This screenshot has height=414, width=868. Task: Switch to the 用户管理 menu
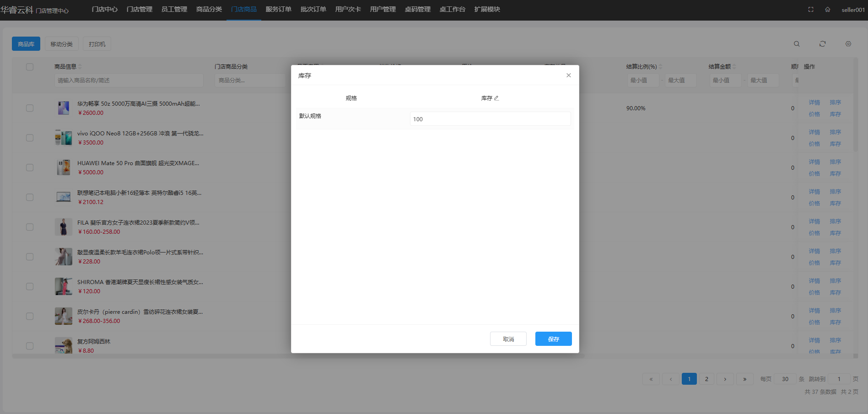(383, 10)
